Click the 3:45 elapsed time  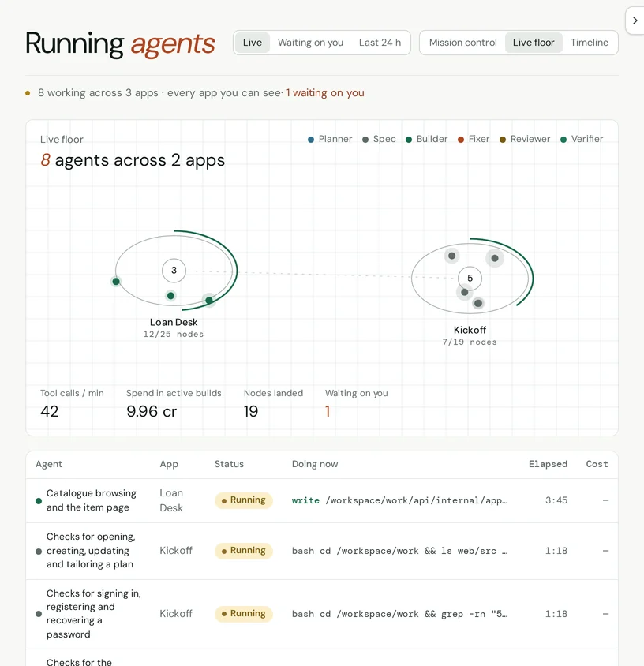pyautogui.click(x=556, y=500)
